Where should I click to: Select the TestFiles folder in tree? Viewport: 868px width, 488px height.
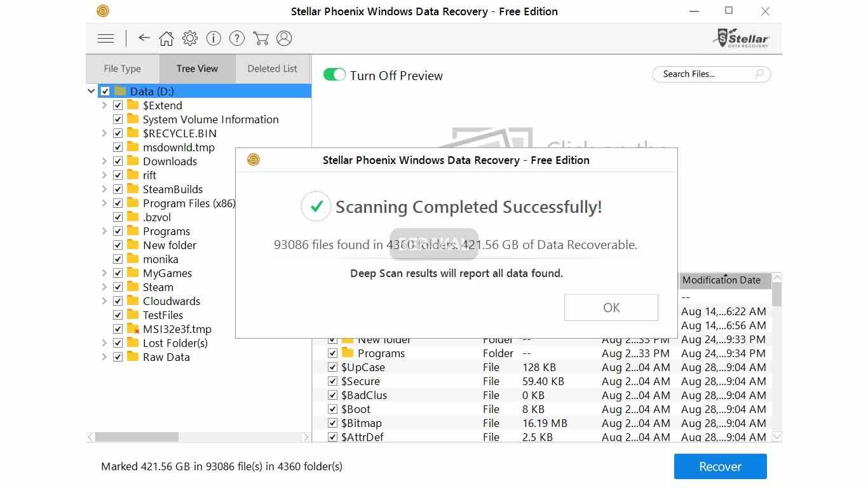[163, 315]
